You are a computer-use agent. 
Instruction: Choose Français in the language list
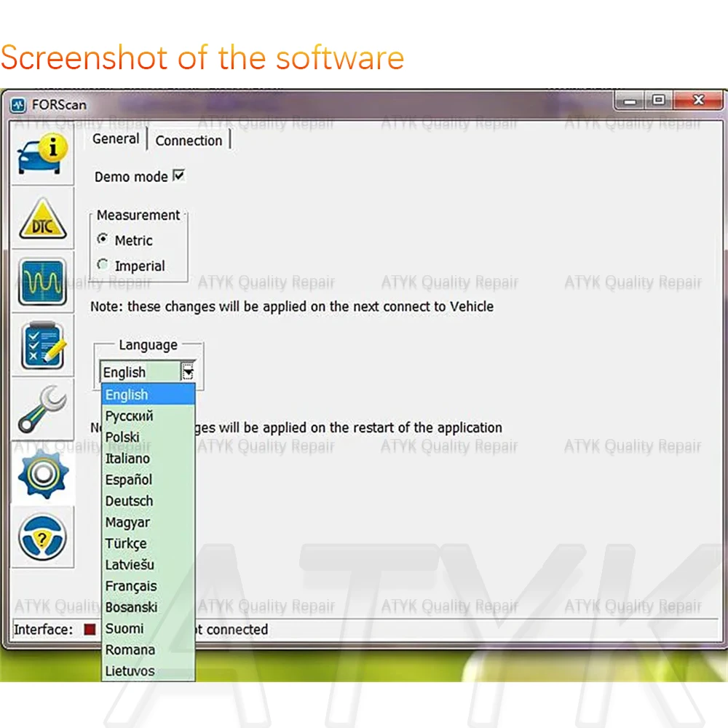click(148, 586)
